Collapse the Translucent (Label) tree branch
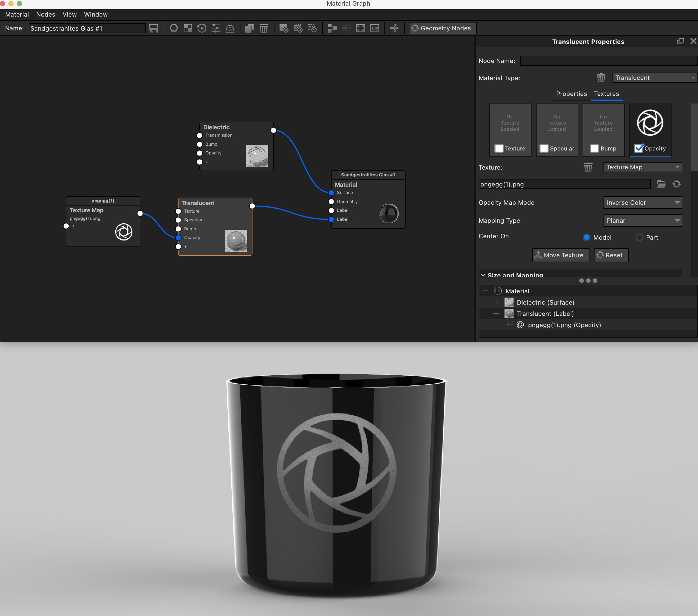Image resolution: width=698 pixels, height=616 pixels. click(x=496, y=313)
